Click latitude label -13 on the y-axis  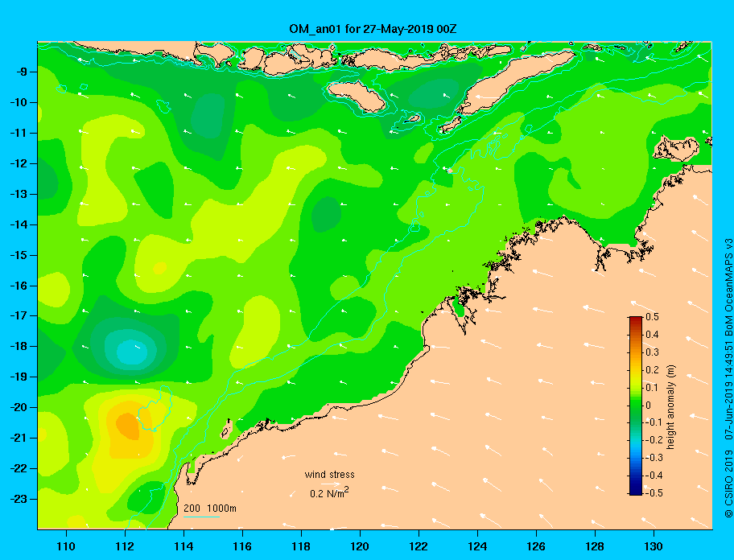[19, 194]
